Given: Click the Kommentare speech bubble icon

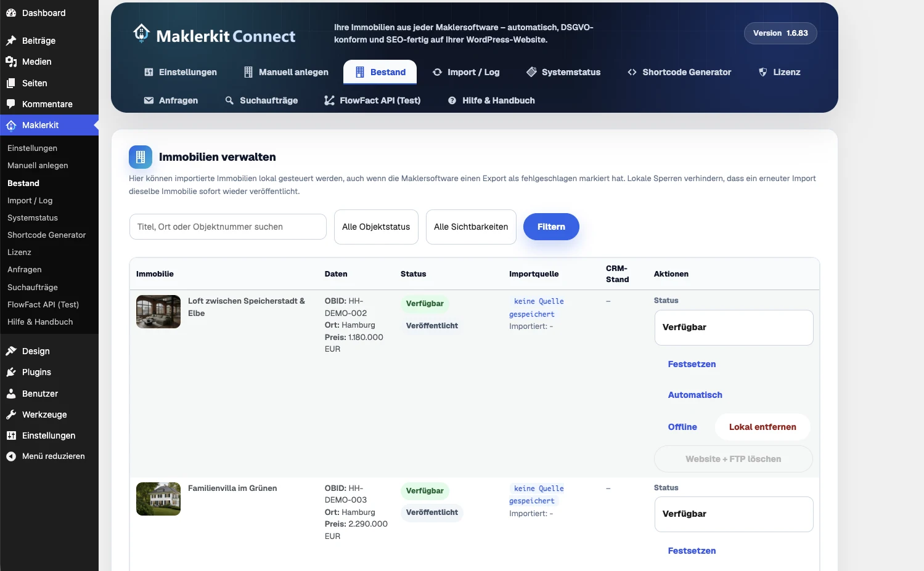Looking at the screenshot, I should tap(11, 104).
